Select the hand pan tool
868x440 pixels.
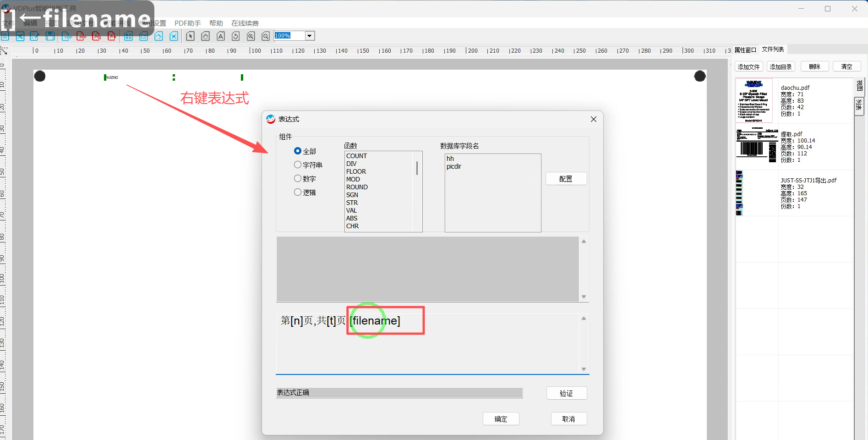pyautogui.click(x=206, y=36)
